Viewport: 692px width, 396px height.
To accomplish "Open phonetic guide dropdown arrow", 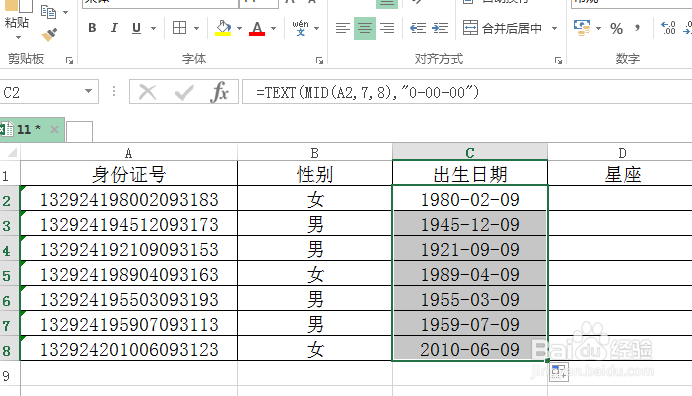I will 316,28.
